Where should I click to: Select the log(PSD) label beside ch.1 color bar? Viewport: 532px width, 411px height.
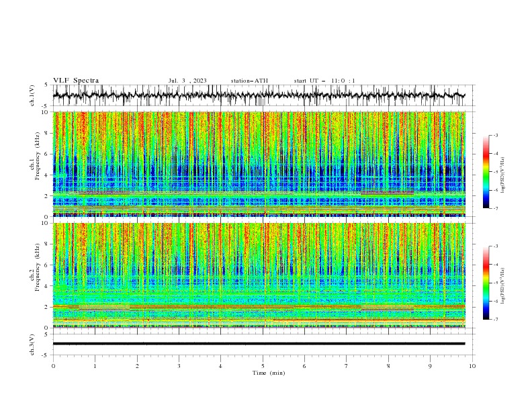(x=503, y=175)
